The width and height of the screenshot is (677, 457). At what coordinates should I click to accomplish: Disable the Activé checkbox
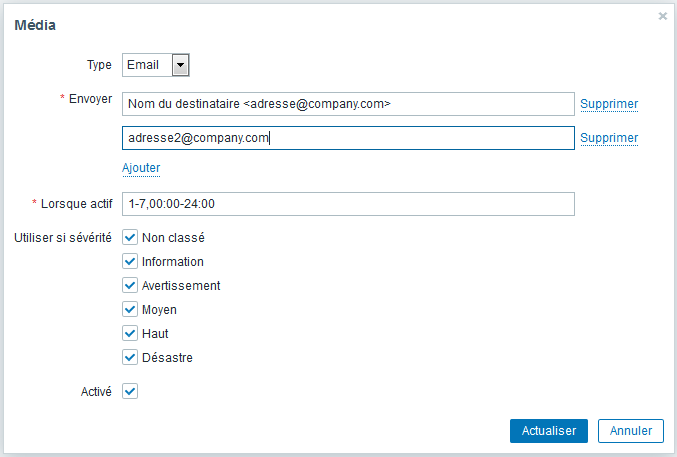[x=130, y=391]
